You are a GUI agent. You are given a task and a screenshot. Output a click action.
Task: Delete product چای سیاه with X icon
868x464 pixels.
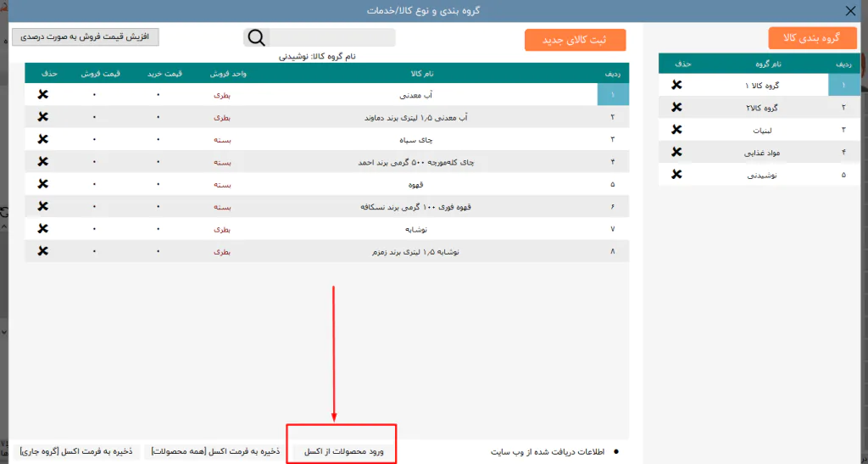click(42, 139)
